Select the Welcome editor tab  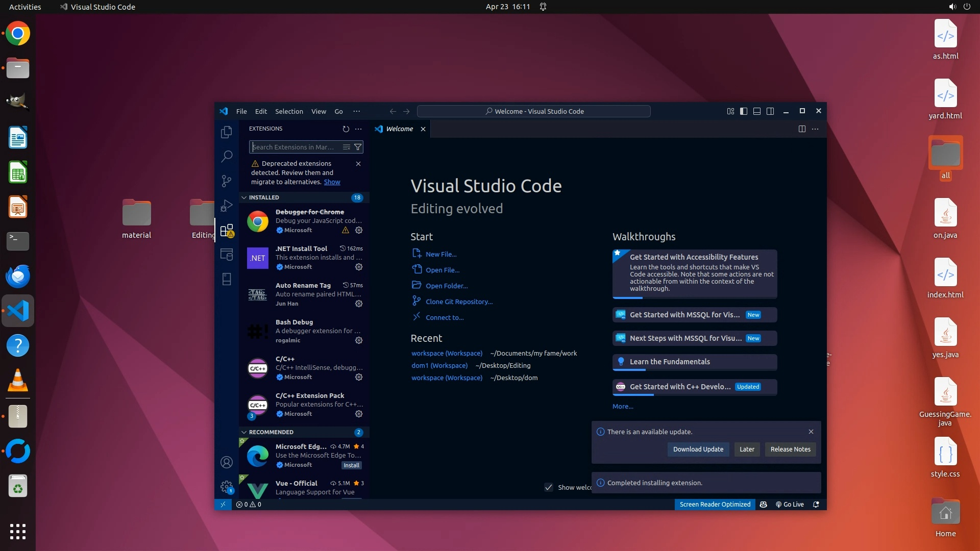coord(399,129)
